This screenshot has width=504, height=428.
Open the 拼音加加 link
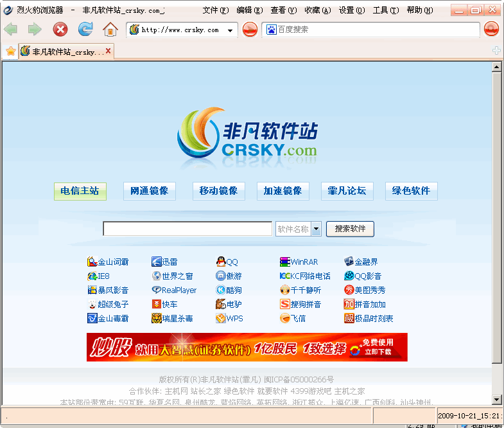tap(370, 305)
